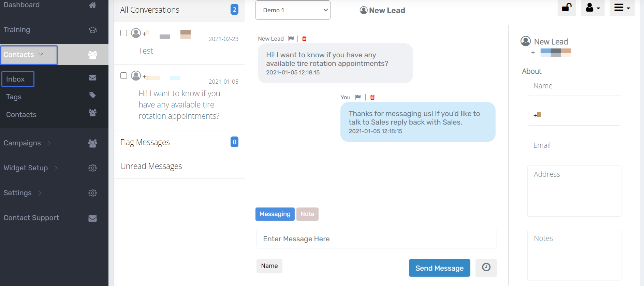
Task: Flag the message sent by You
Action: coord(357,97)
